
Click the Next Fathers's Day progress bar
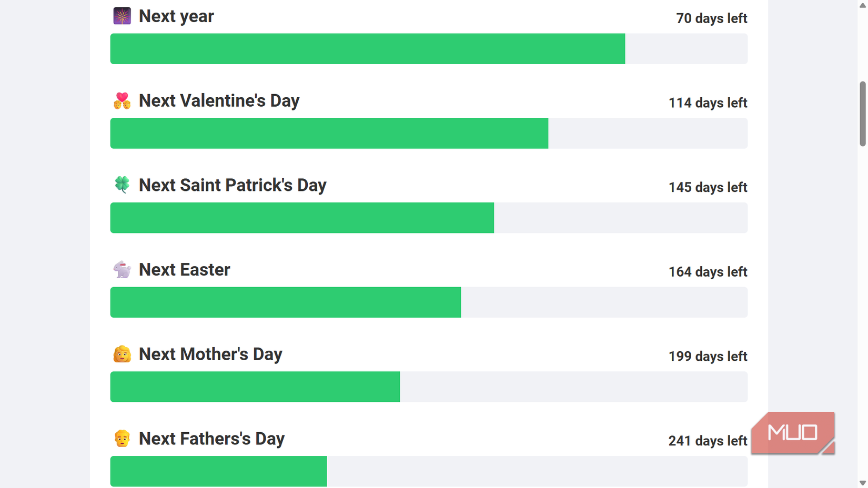tap(429, 471)
